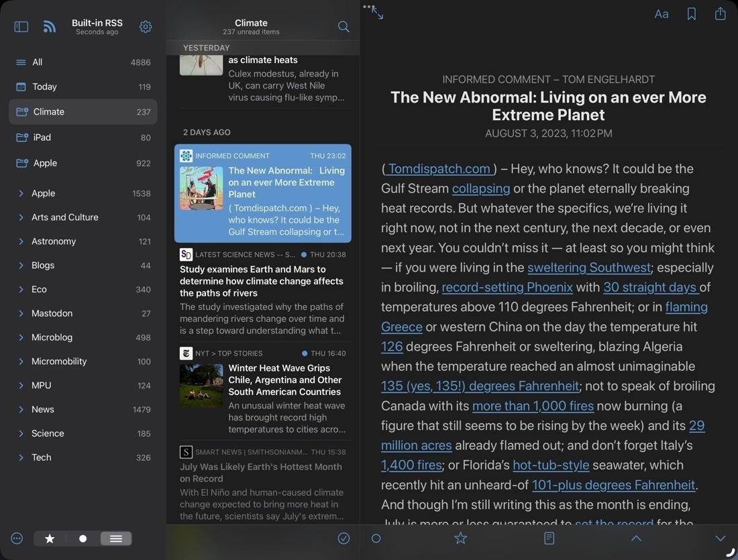Image resolution: width=738 pixels, height=560 pixels.
Task: Open the Tomdispatch.com link
Action: point(439,168)
